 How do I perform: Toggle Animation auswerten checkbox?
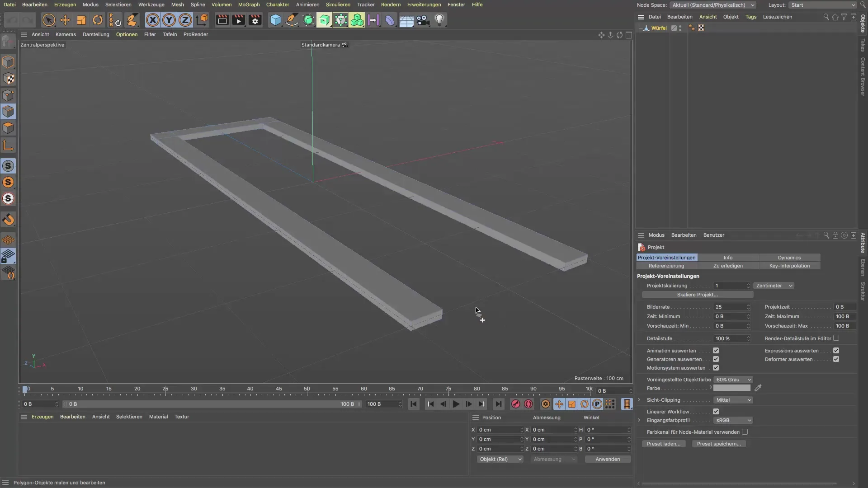click(x=716, y=351)
